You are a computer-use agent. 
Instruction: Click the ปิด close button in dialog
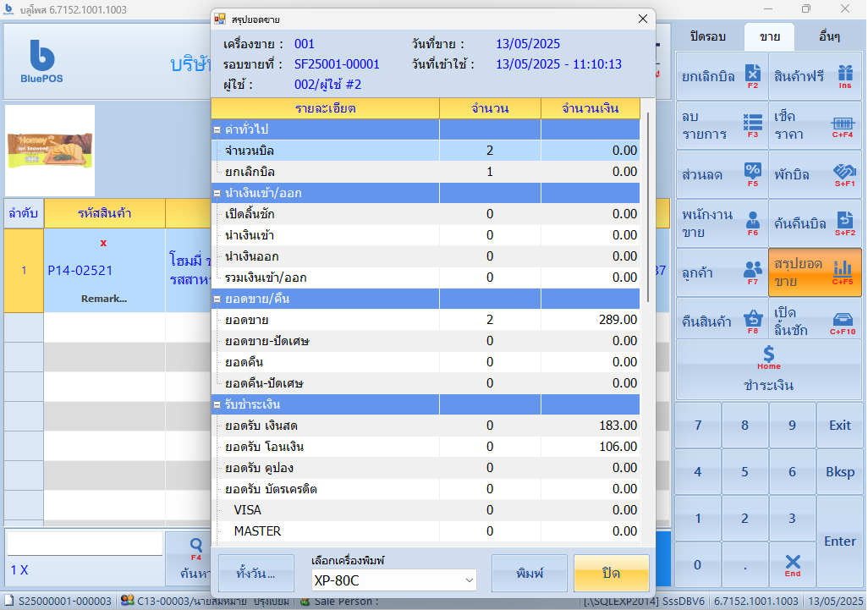point(611,573)
